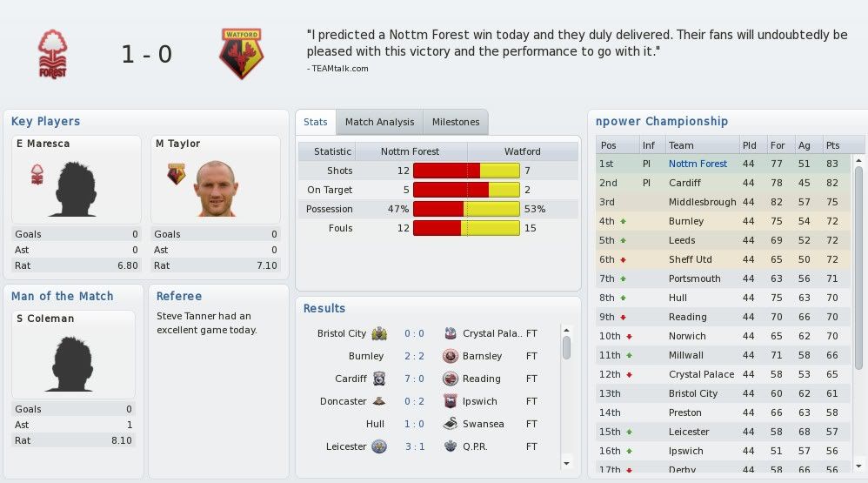Click Crystal Palace badge in Results
This screenshot has width=868, height=483.
coord(451,333)
